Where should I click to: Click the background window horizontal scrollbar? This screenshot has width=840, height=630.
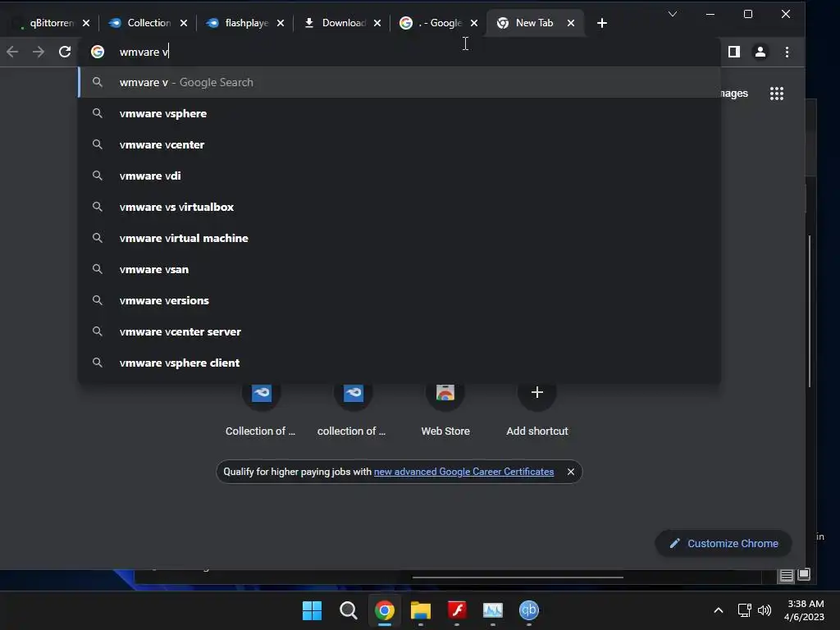click(518, 577)
